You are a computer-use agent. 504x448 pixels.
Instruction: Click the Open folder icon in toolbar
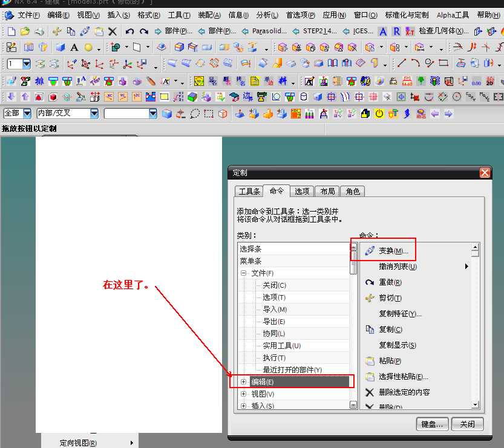[25, 31]
